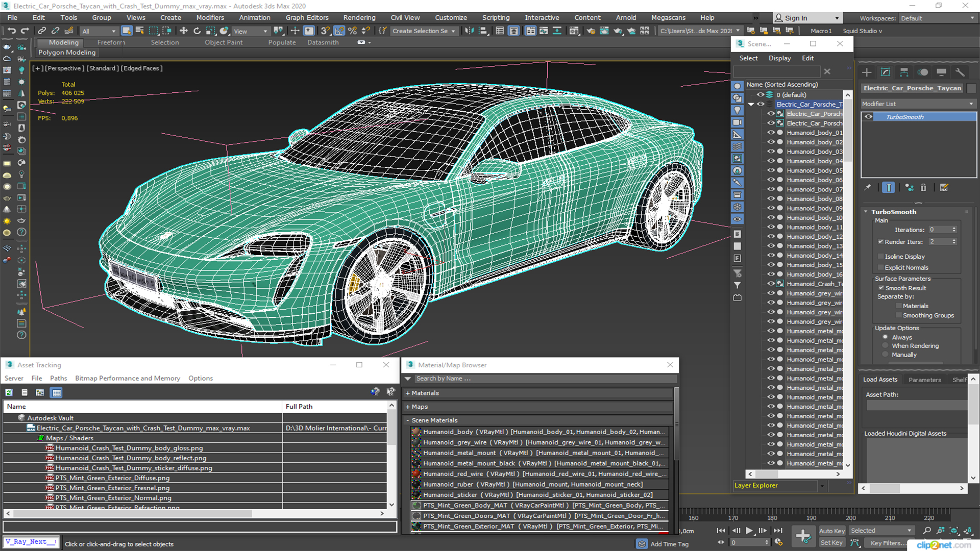Toggle visibility eye of Humanoid_body_01
The width and height of the screenshot is (980, 551).
pyautogui.click(x=771, y=133)
